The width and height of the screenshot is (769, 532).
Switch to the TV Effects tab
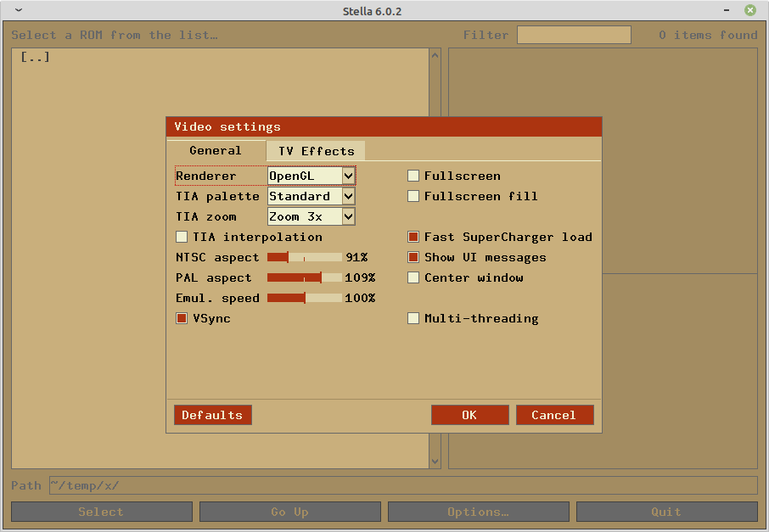[x=317, y=151]
